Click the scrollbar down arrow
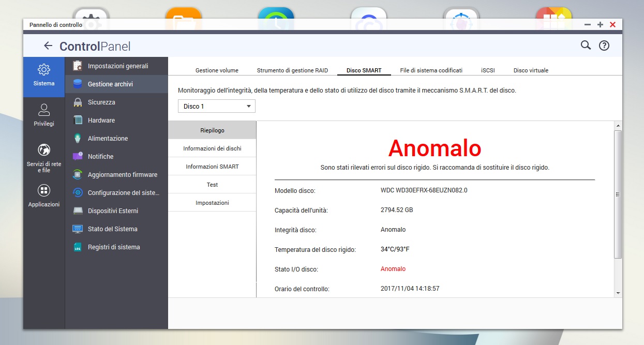This screenshot has height=345, width=644. [x=618, y=293]
